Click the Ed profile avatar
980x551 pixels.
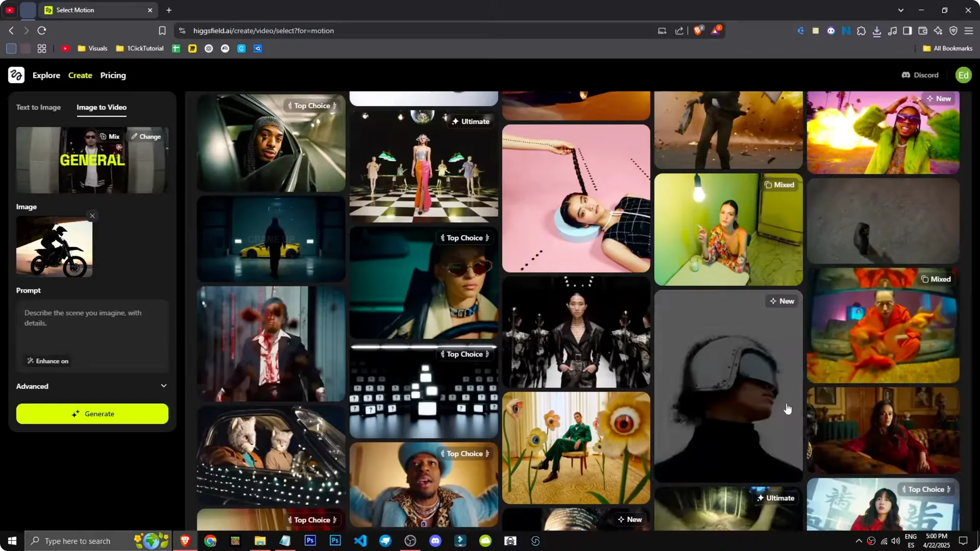pyautogui.click(x=963, y=75)
